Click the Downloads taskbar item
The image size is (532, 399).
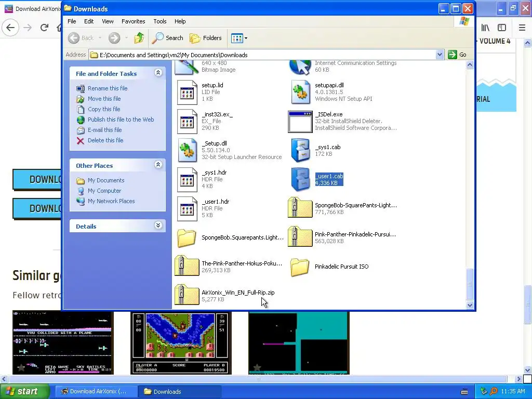pos(179,392)
